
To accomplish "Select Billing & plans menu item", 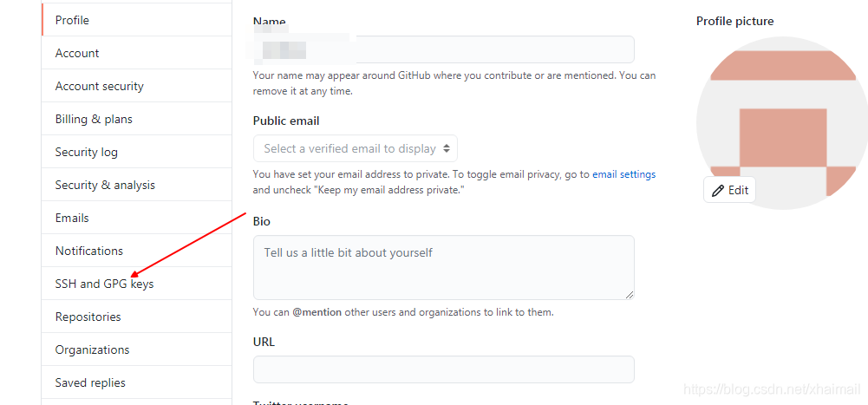I will [94, 119].
